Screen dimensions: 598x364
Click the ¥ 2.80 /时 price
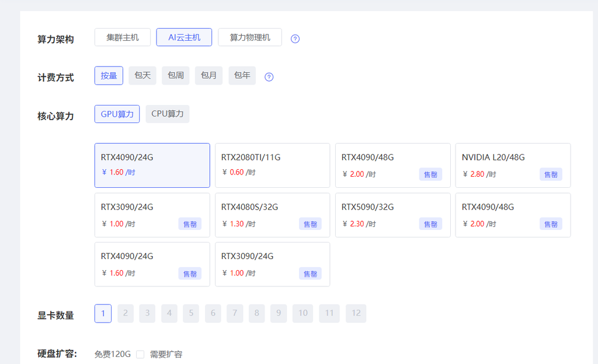(479, 174)
